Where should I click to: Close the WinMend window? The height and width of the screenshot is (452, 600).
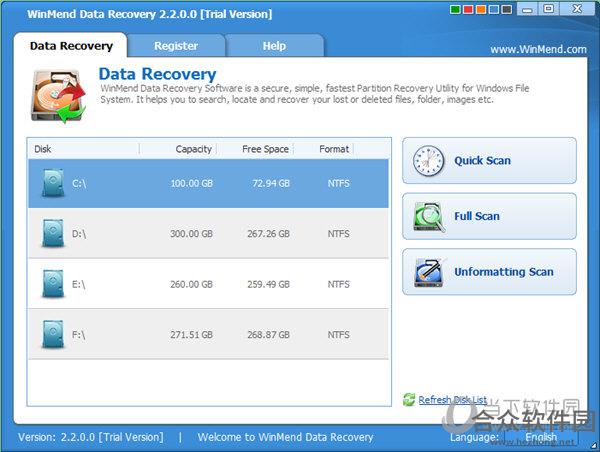pos(577,9)
